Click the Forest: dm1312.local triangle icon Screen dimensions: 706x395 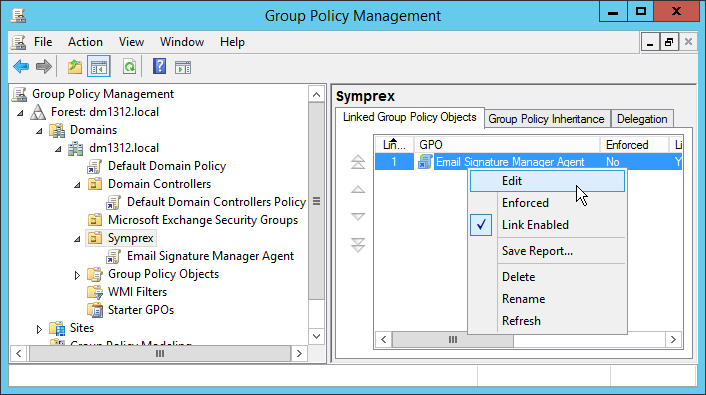click(x=38, y=112)
